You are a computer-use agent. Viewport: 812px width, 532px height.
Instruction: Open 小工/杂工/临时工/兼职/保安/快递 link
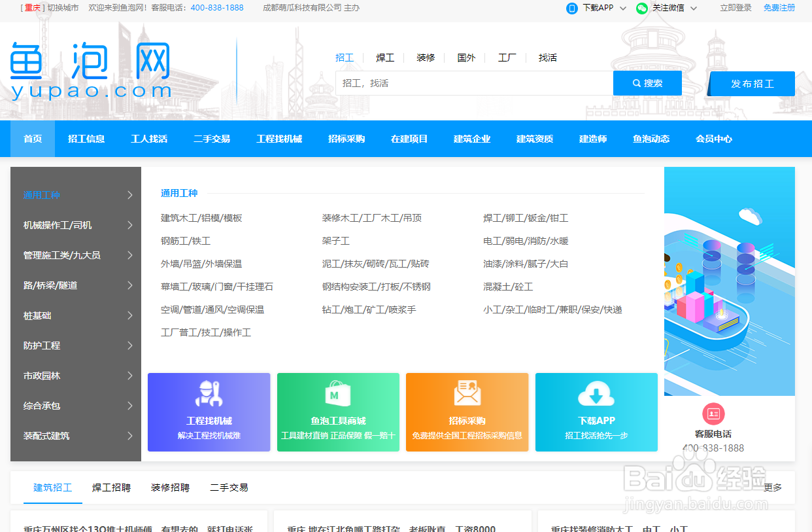click(552, 310)
